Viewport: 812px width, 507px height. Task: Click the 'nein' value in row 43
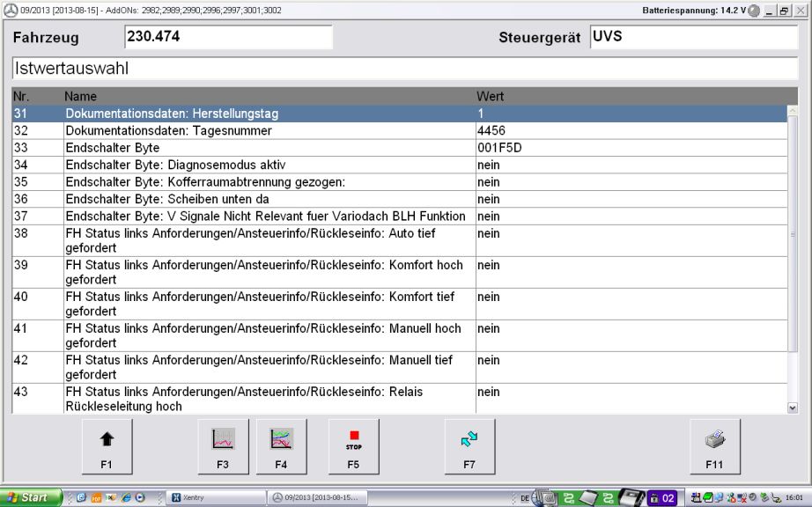pos(489,392)
